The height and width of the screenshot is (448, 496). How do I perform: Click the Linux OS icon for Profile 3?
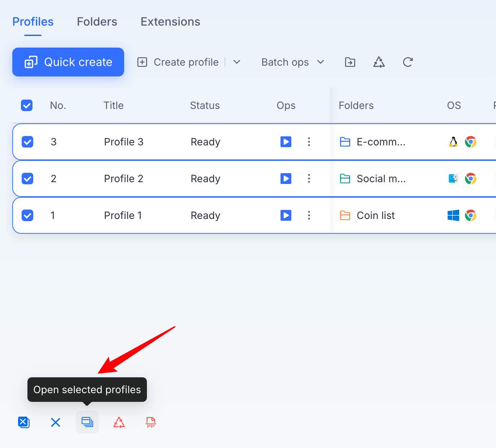point(453,142)
